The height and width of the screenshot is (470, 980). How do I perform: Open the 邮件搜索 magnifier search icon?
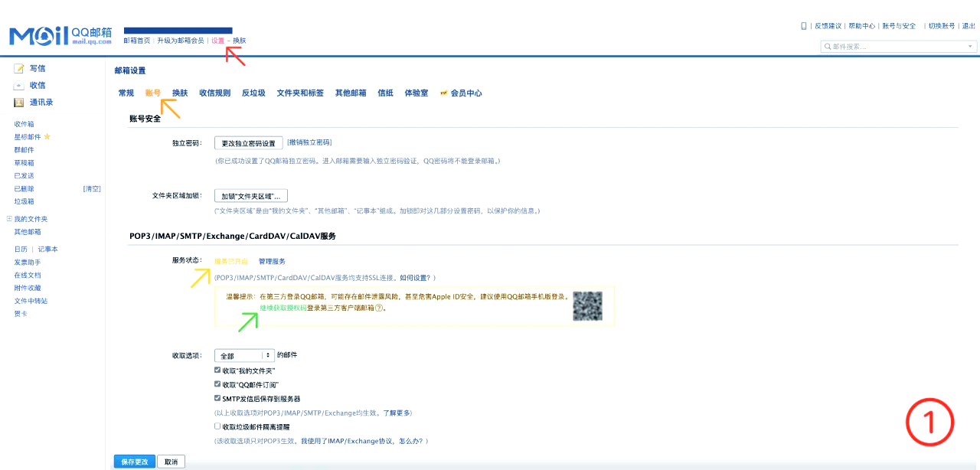[829, 46]
